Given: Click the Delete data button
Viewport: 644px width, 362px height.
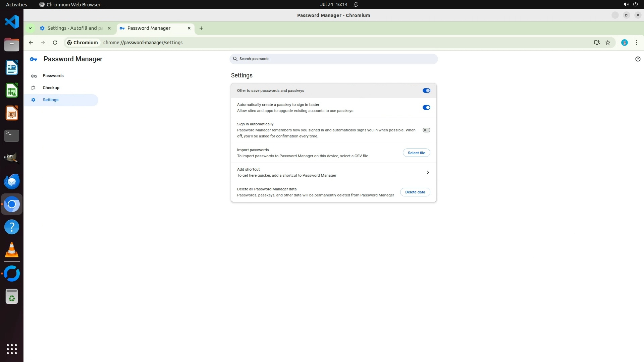Looking at the screenshot, I should click(415, 192).
